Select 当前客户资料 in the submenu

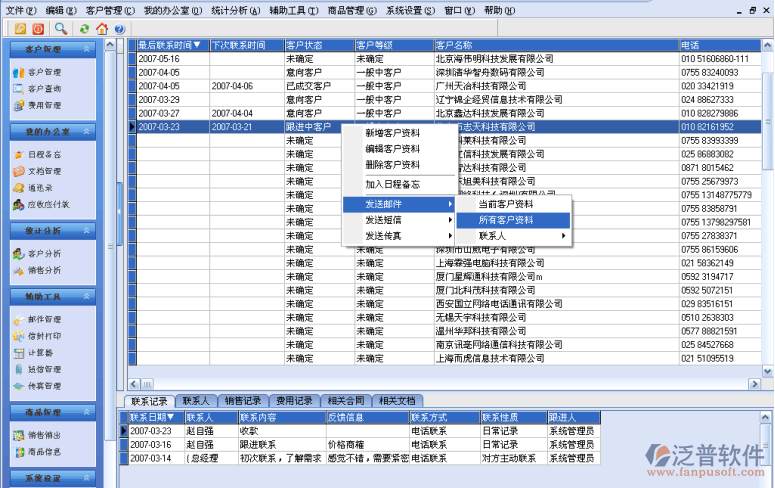[x=513, y=204]
